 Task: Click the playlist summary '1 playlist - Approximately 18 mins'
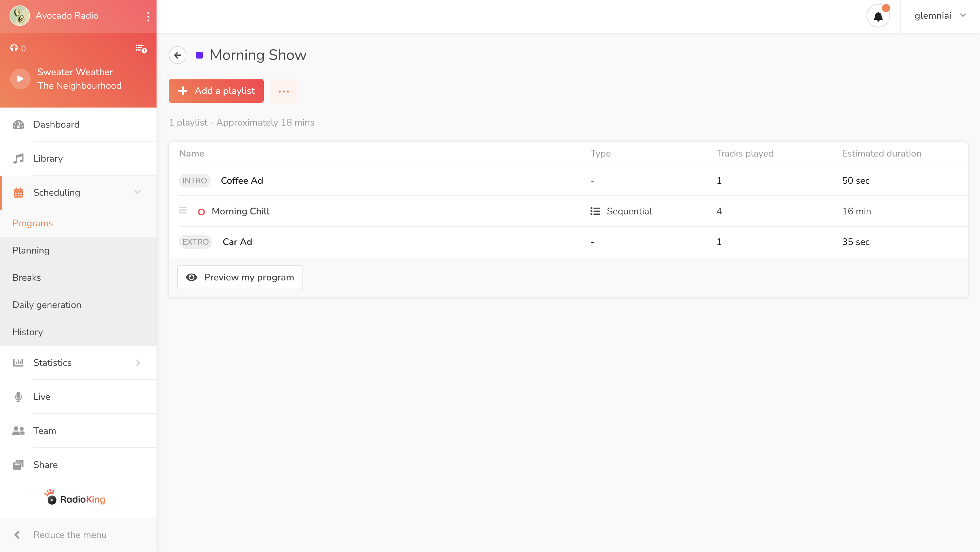click(x=242, y=123)
